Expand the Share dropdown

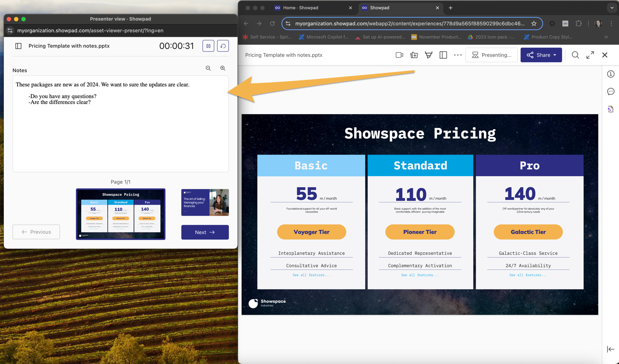click(x=554, y=55)
